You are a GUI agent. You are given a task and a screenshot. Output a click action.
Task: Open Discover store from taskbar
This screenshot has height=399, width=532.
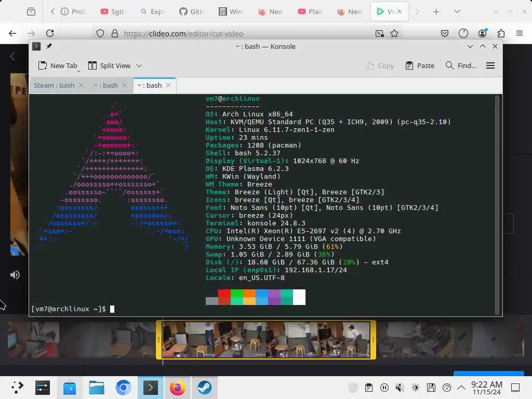point(70,388)
